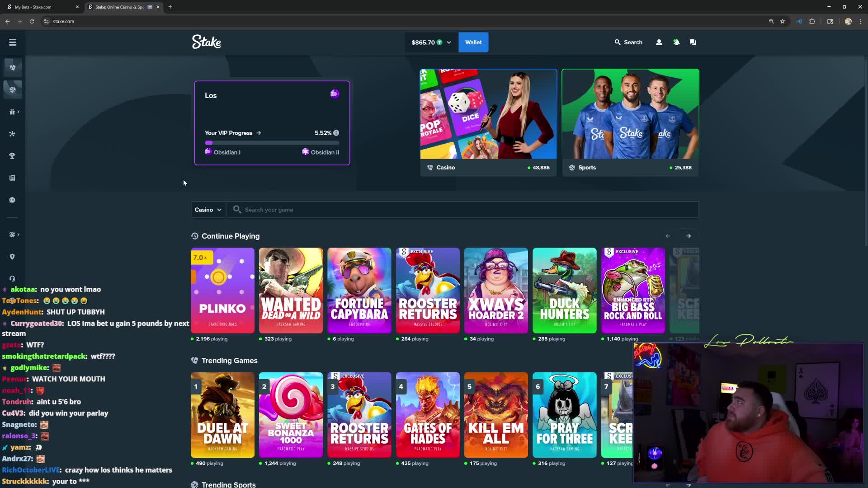Open the Wallet
868x488 pixels.
(x=473, y=42)
